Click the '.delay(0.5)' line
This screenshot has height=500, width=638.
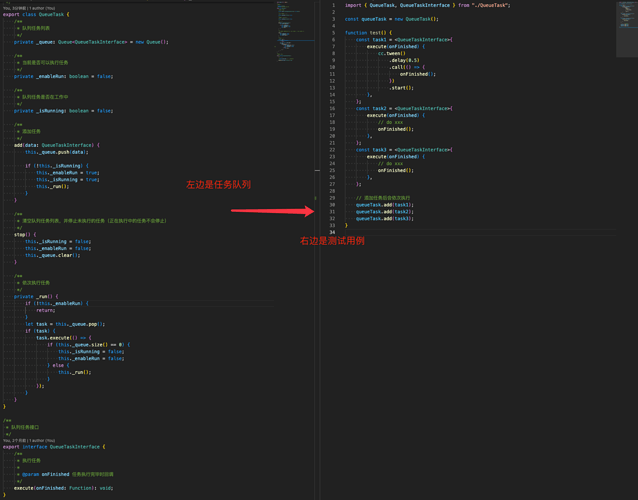pyautogui.click(x=404, y=60)
